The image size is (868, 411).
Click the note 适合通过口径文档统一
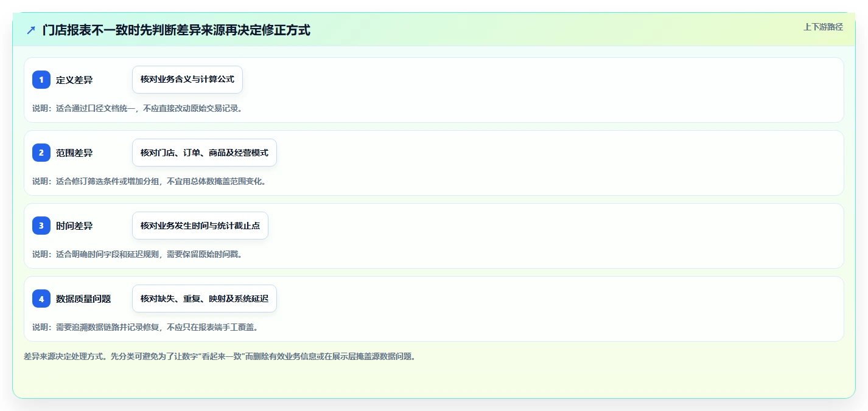97,108
